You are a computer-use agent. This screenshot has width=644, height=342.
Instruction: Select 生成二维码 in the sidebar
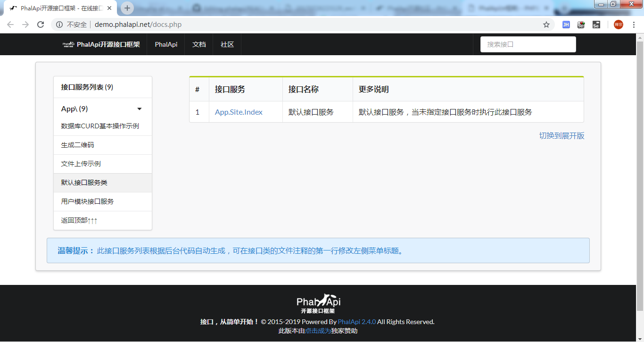(103, 145)
